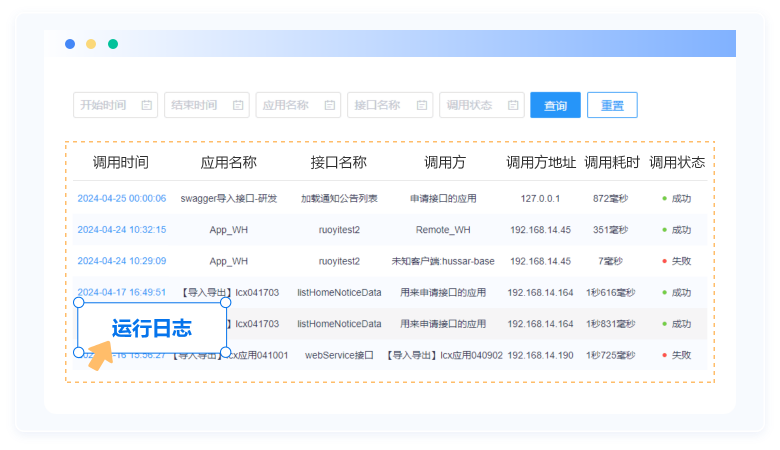
Task: Click the icon inside 接口名称 field
Action: click(421, 105)
